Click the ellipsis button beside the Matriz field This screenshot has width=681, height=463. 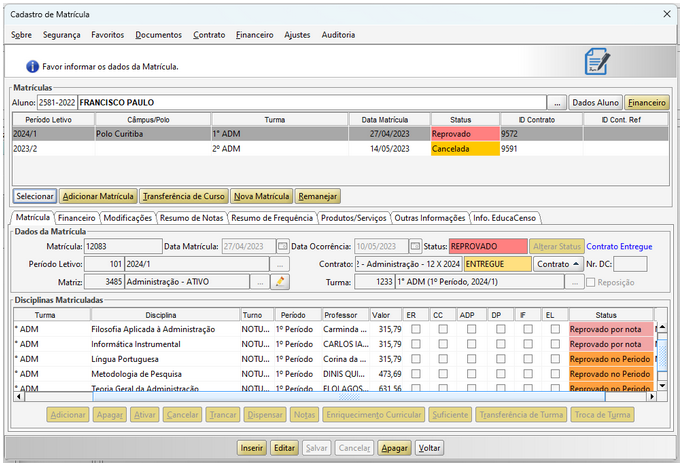point(260,282)
